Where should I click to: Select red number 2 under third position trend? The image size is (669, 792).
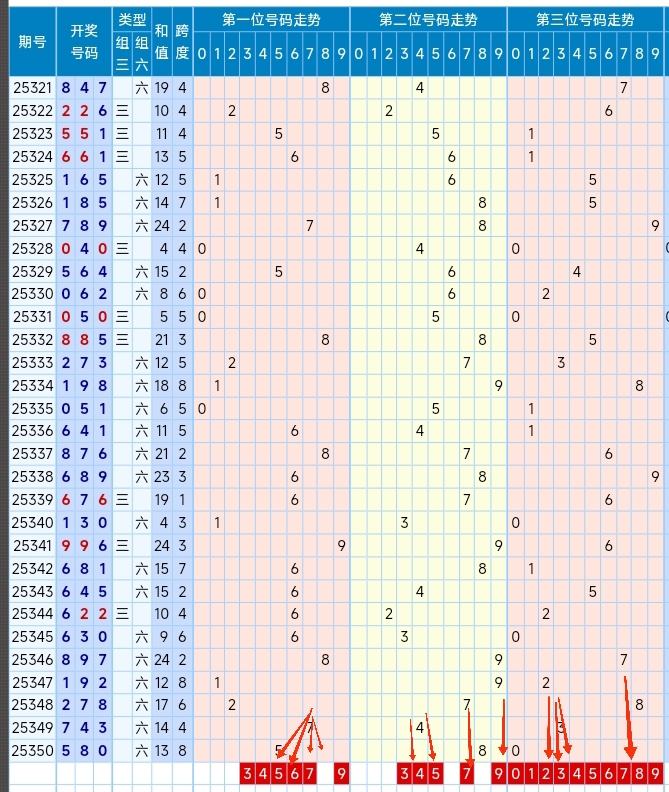pos(546,773)
